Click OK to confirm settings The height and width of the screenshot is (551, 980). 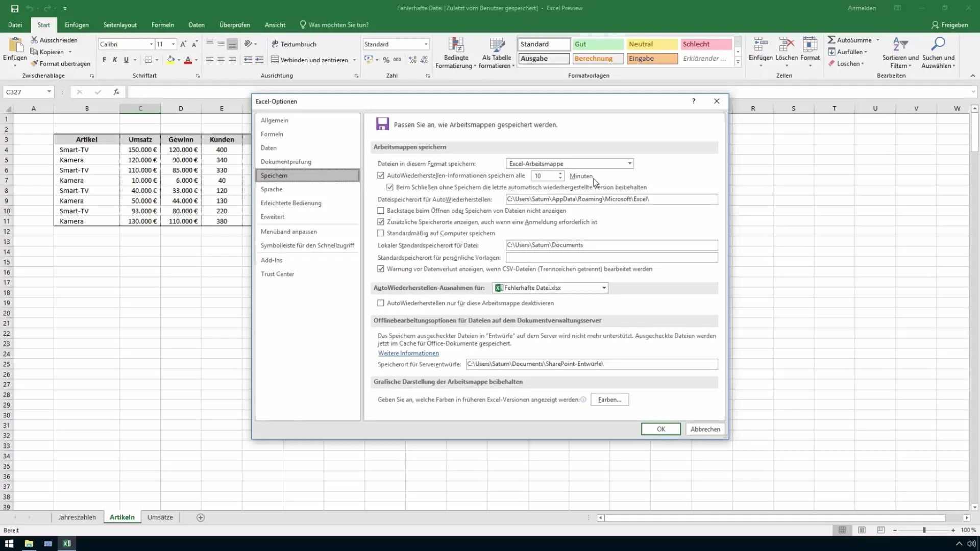(x=661, y=429)
